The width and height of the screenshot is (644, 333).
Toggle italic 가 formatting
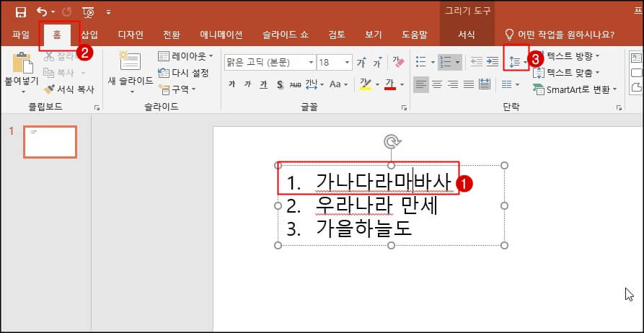tap(247, 84)
